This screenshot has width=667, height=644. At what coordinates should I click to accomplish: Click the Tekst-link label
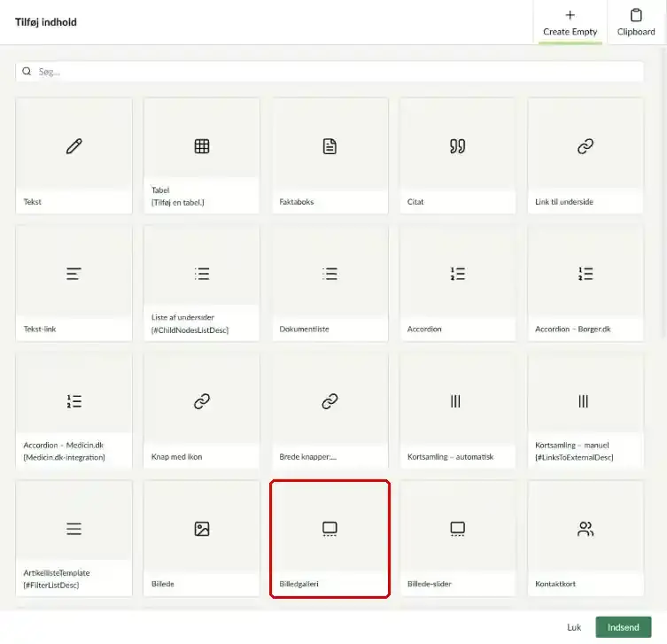point(40,329)
